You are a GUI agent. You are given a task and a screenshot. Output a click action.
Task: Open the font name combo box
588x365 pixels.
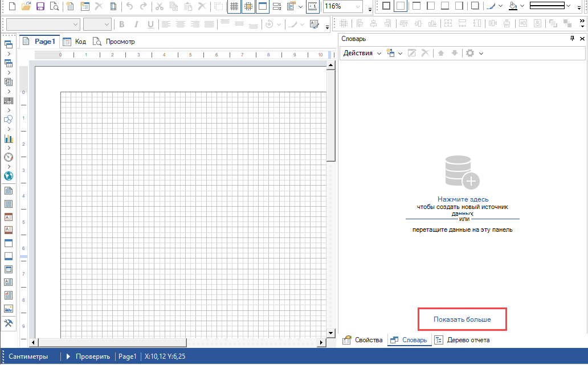43,24
